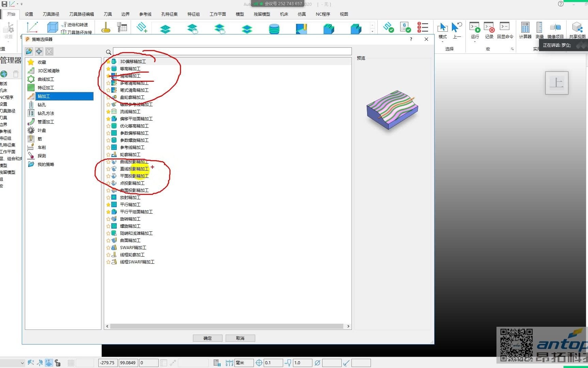Click the horizontal scrollbar in strategy list
The image size is (588, 368).
point(227,326)
